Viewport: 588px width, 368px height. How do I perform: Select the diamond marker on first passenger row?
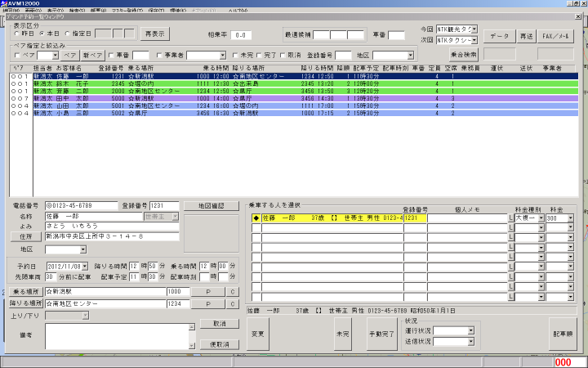pyautogui.click(x=256, y=218)
